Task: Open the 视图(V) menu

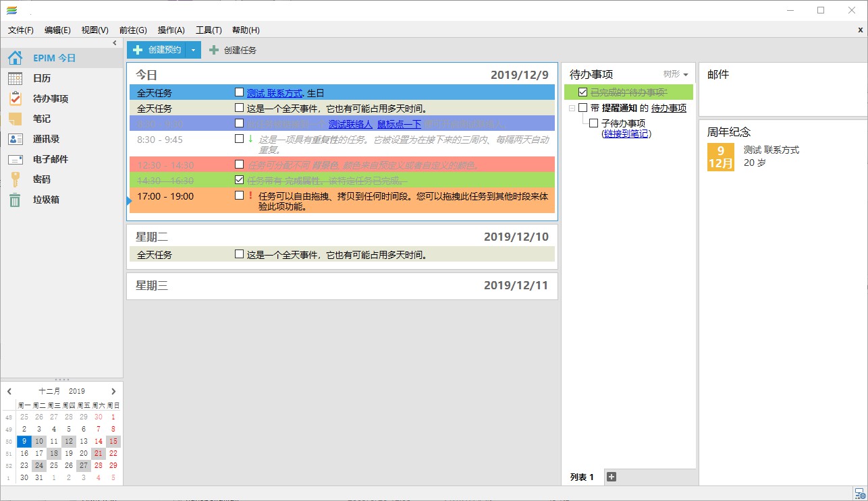Action: tap(95, 30)
